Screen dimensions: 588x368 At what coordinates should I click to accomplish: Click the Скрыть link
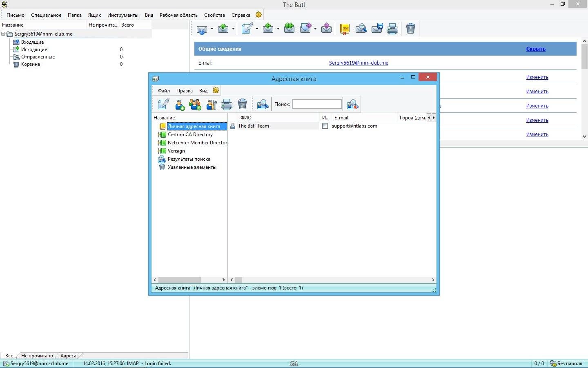[x=536, y=49]
